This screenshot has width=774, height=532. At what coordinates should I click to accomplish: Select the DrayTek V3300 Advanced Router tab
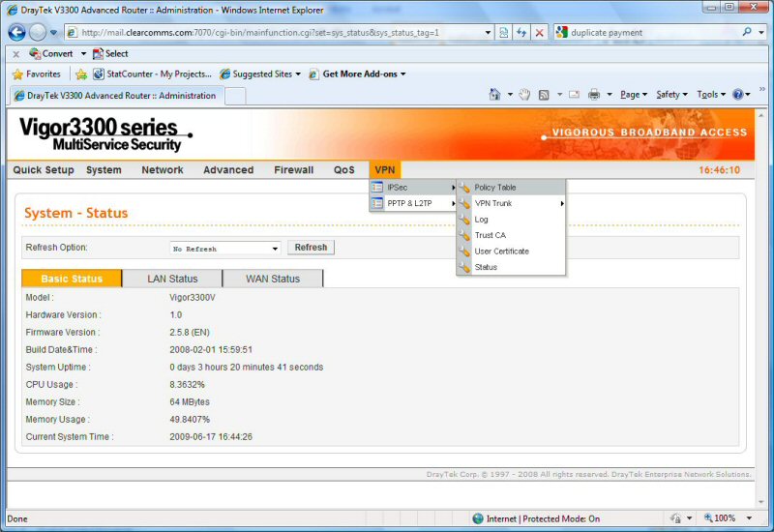coord(116,95)
